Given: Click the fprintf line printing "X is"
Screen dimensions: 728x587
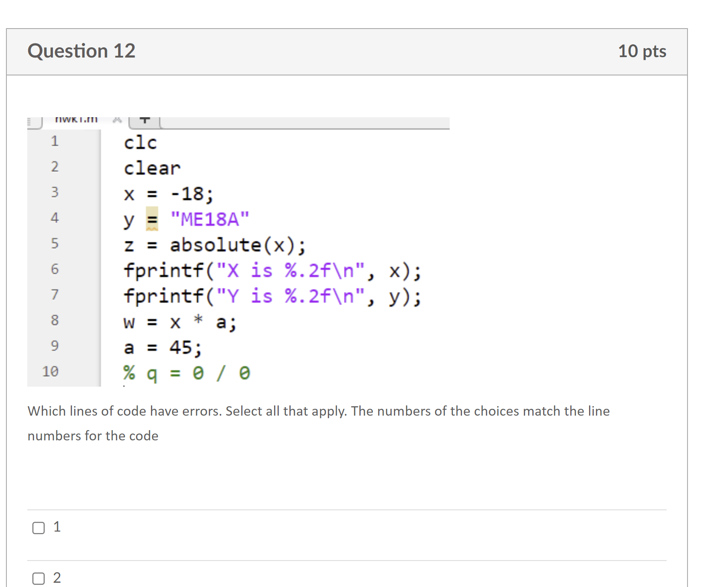Looking at the screenshot, I should pos(272,271).
